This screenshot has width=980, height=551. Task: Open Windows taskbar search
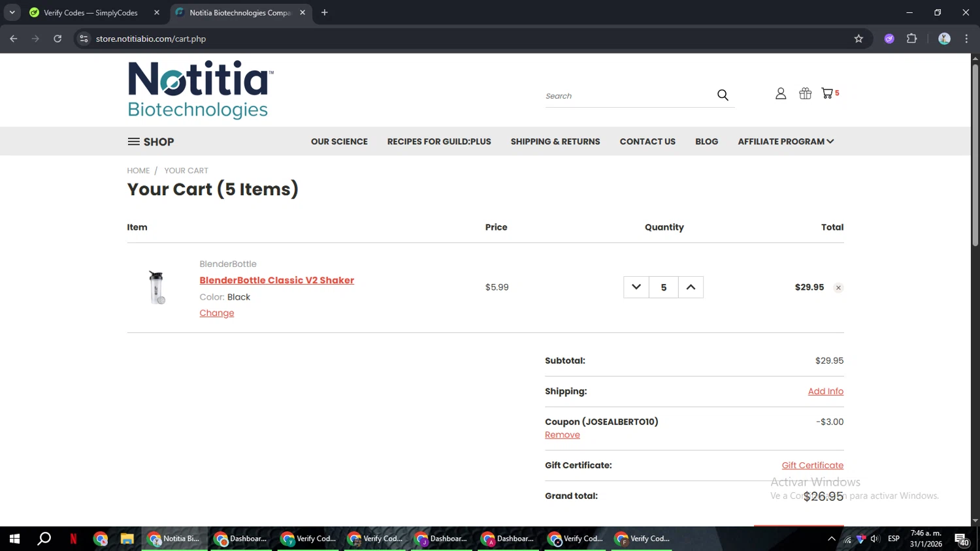tap(44, 539)
